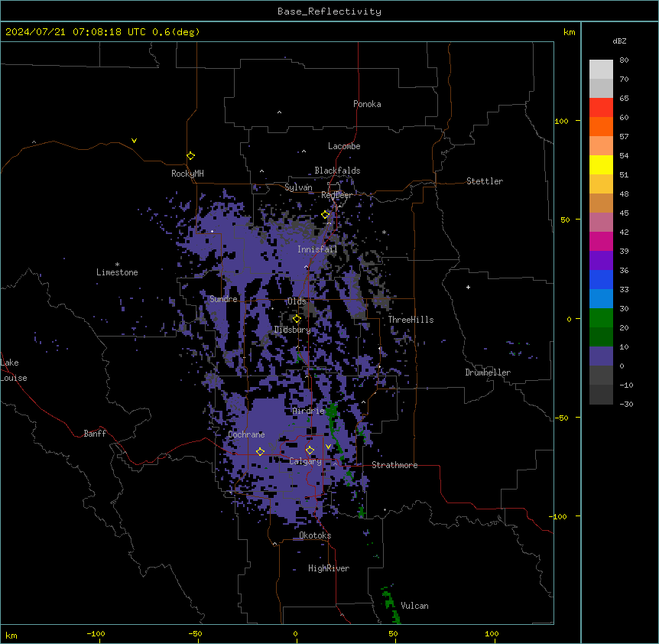This screenshot has height=644, width=659.
Task: Click the Ponoka city label
Action: point(367,104)
